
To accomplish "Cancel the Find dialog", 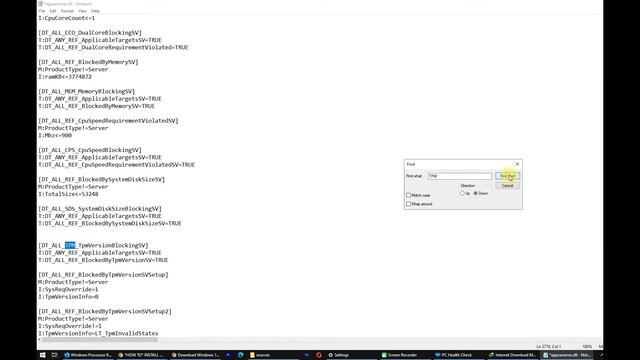I will (507, 186).
